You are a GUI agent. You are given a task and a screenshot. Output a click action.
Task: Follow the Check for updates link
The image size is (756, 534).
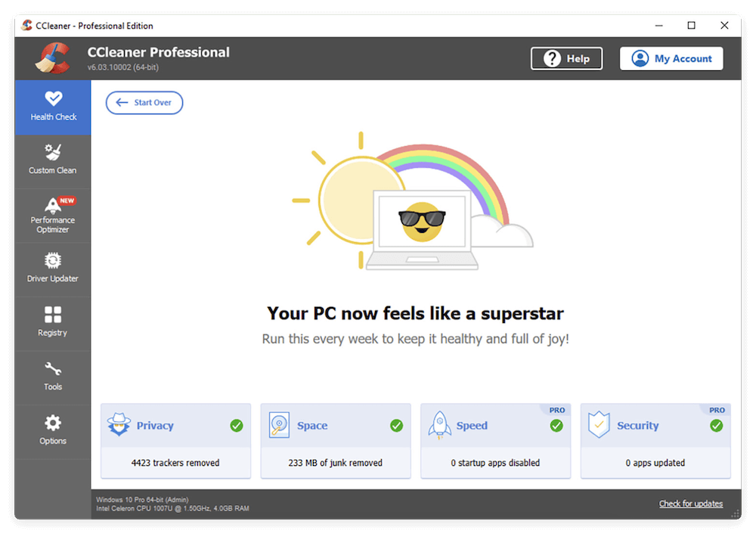(x=690, y=503)
